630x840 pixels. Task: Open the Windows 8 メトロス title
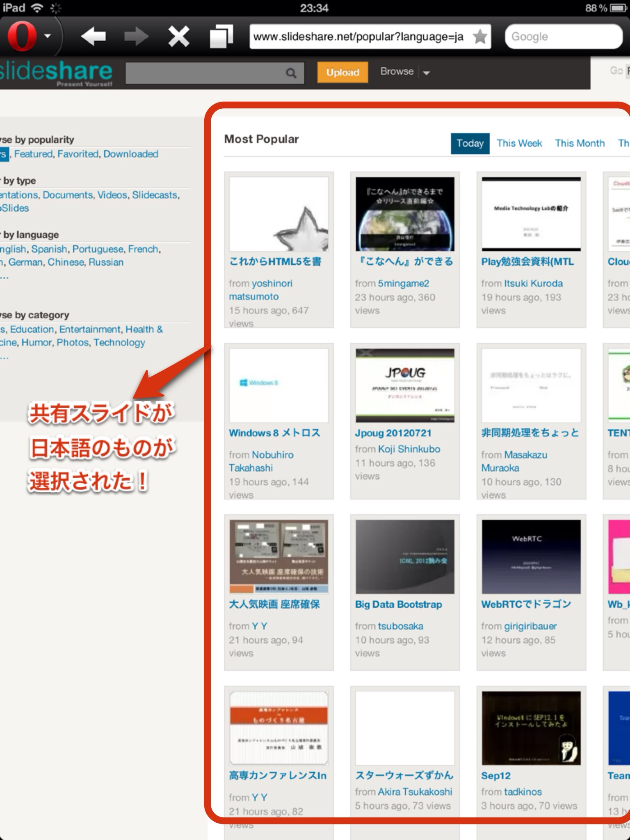click(275, 433)
